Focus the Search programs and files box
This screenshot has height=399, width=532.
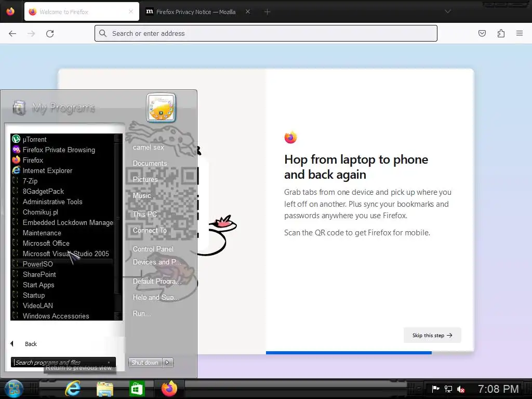pos(63,362)
